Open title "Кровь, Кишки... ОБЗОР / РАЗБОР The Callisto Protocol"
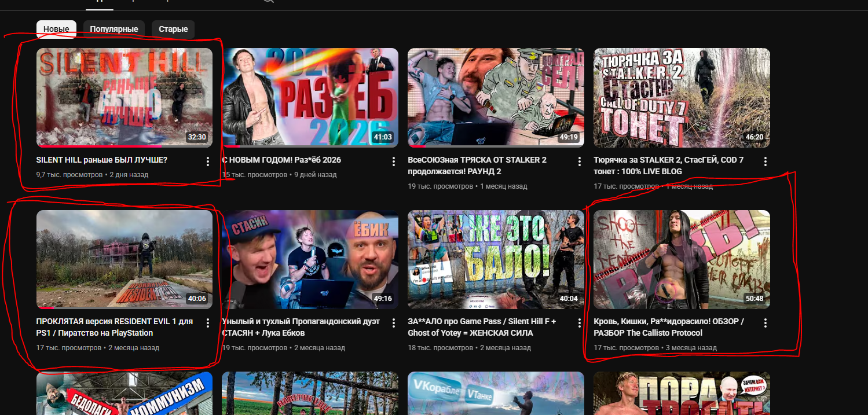Image resolution: width=868 pixels, height=415 pixels. (669, 327)
